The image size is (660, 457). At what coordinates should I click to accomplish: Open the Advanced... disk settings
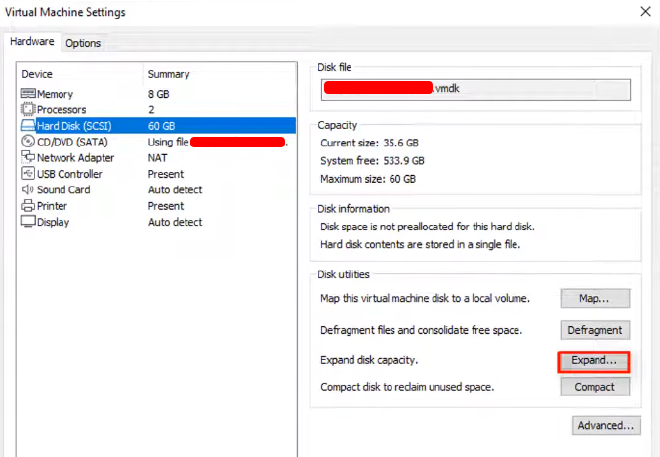pyautogui.click(x=606, y=426)
